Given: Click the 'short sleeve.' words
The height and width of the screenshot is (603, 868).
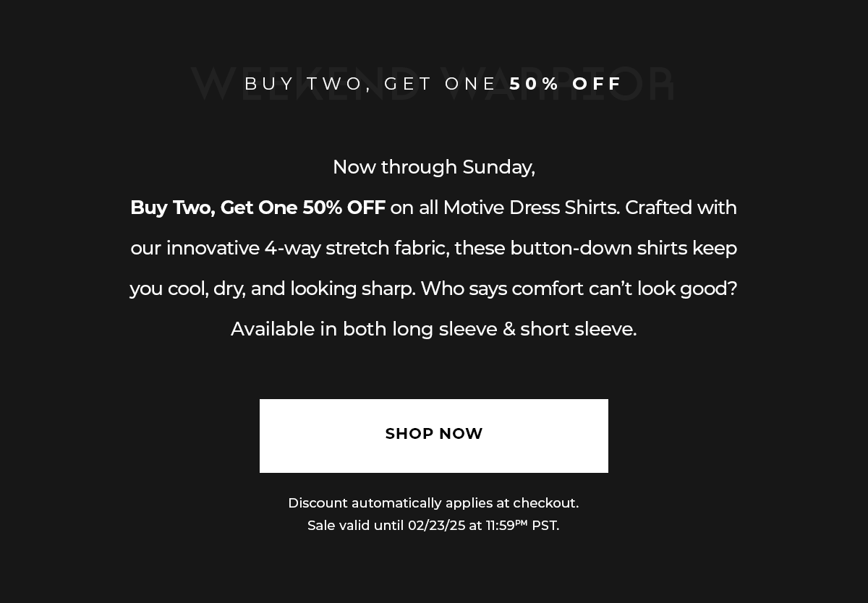Looking at the screenshot, I should (578, 329).
